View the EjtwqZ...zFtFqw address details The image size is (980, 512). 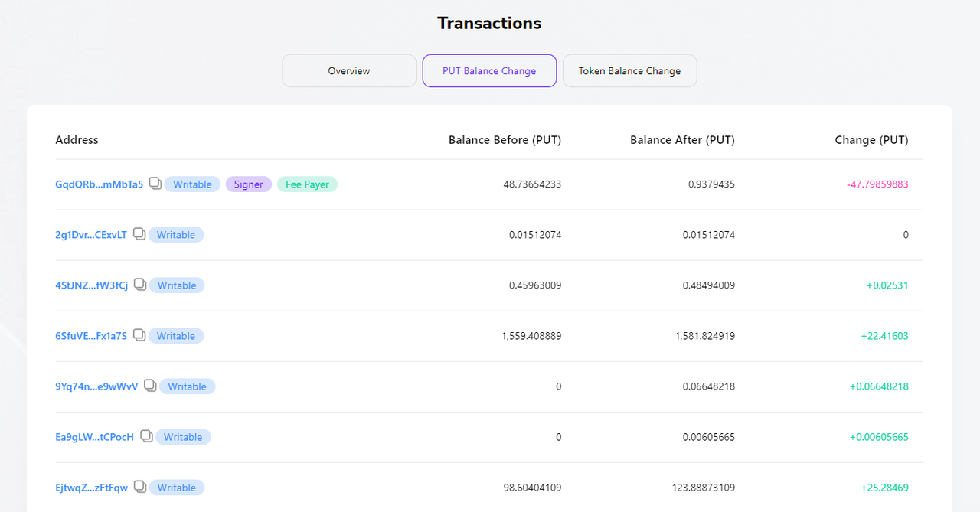coord(92,488)
